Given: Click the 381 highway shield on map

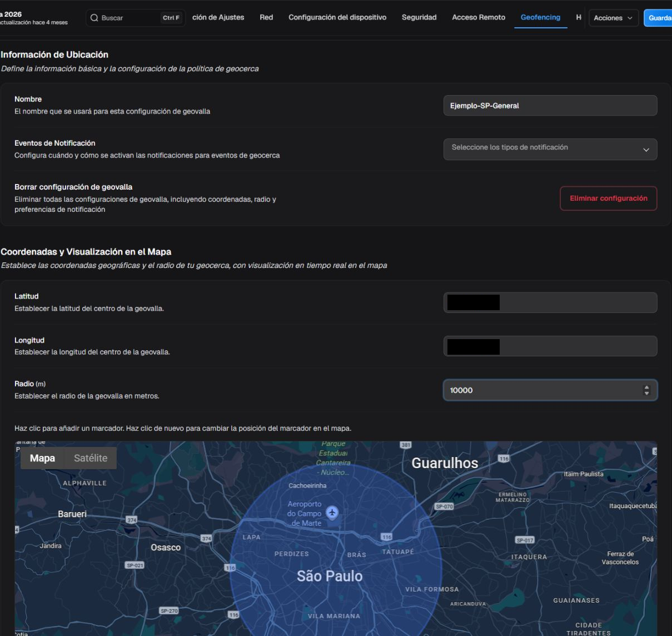Looking at the screenshot, I should pos(406,445).
